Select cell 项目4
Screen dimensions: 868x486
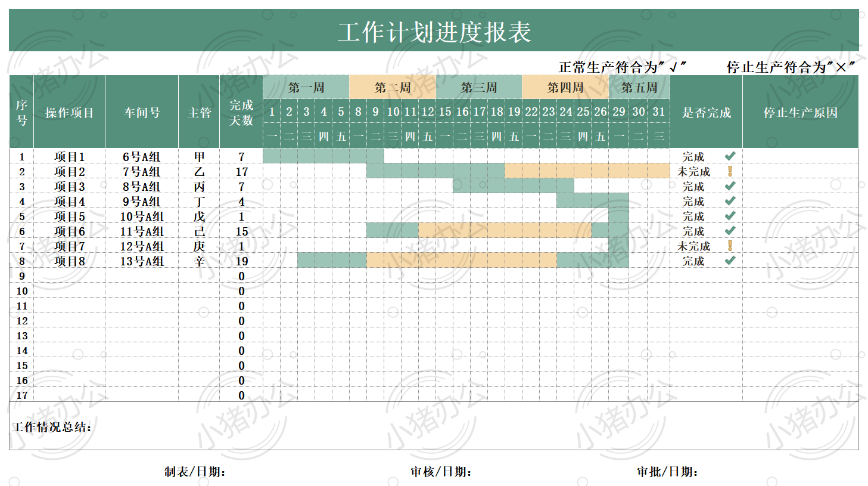[x=70, y=201]
